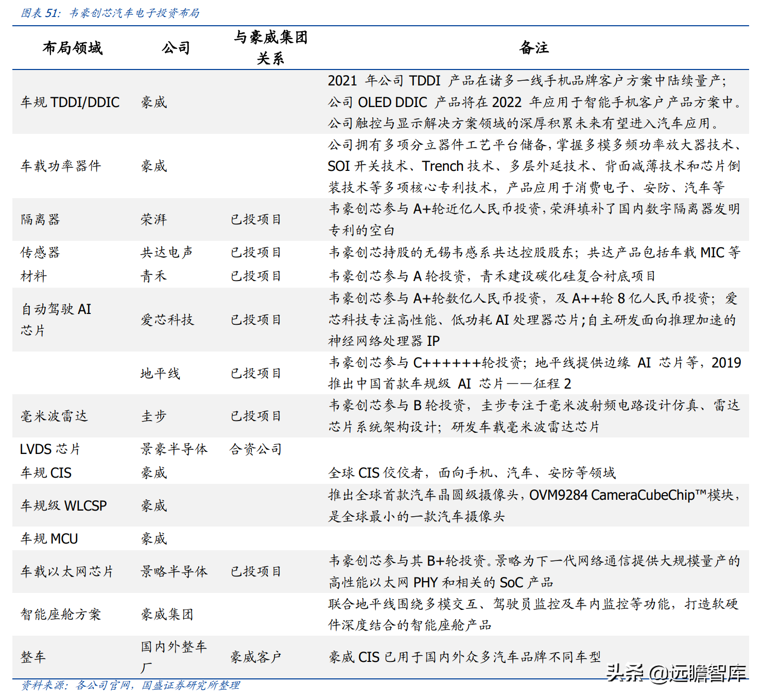Click the company name '青禾'
Viewport: 763px width, 700px height.
[x=154, y=276]
